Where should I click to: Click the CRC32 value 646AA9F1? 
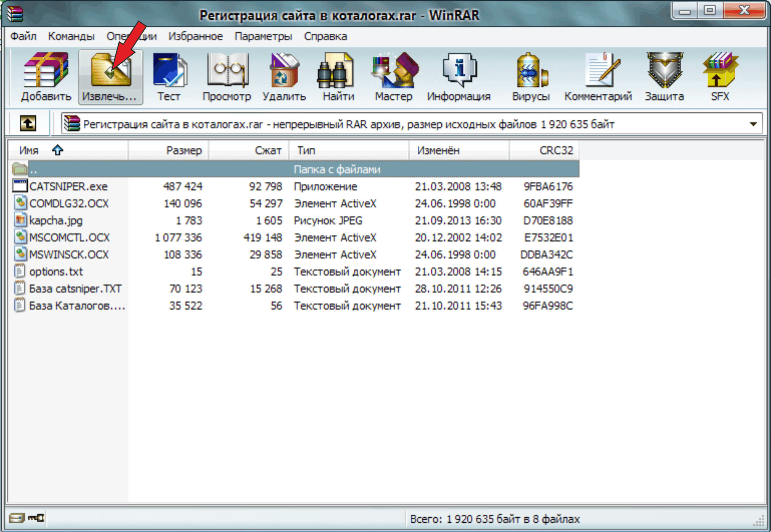(x=548, y=271)
